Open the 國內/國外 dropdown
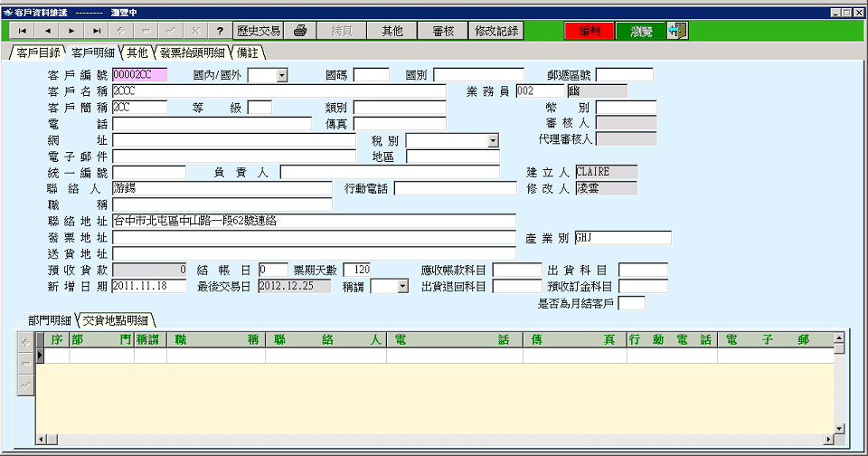 tap(281, 76)
